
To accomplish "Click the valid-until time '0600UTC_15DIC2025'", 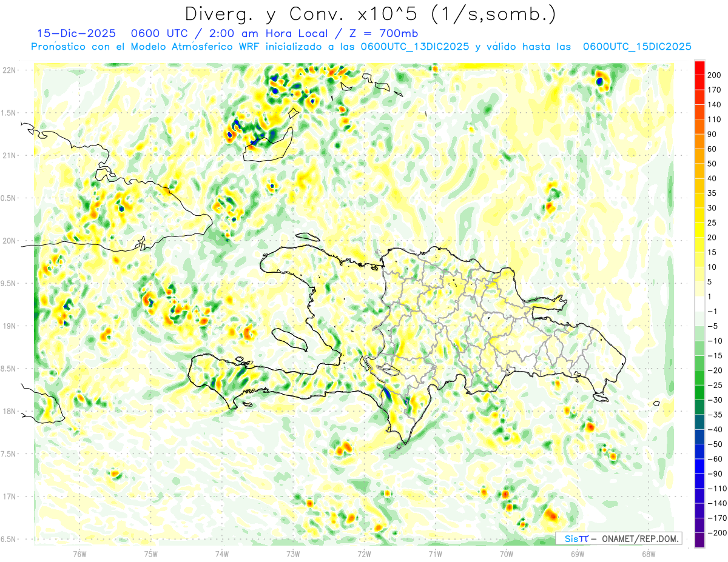I will 637,47.
